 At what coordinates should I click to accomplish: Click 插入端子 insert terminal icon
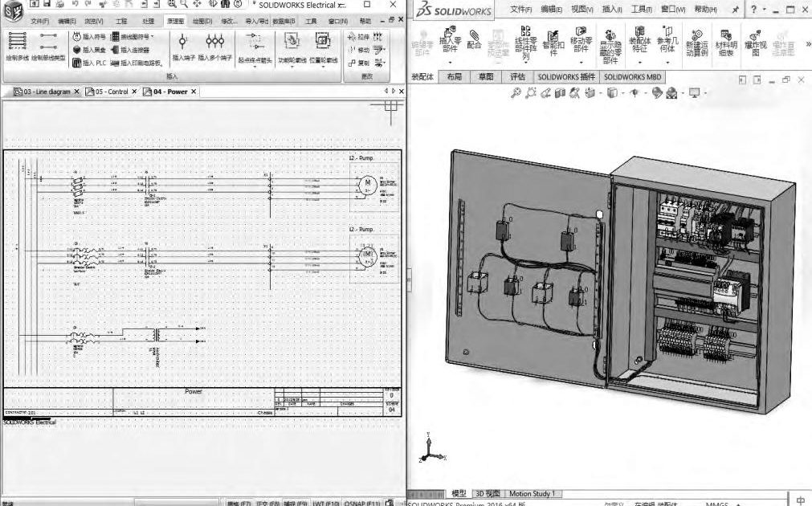pyautogui.click(x=183, y=46)
